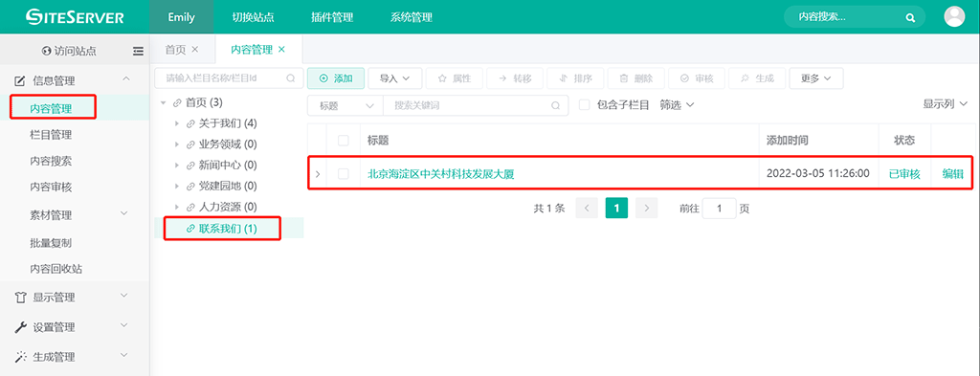This screenshot has height=376, width=980.
Task: Click the 编辑 link in the row
Action: click(x=952, y=174)
